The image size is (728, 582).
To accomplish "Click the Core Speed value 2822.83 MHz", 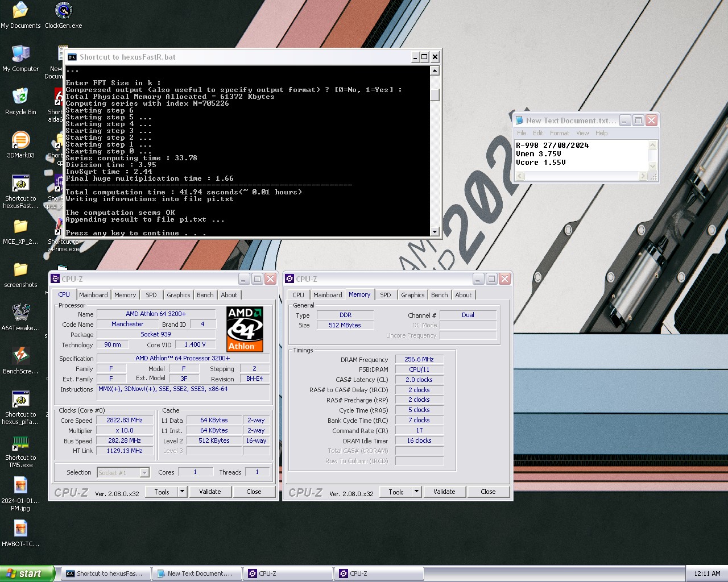I will (125, 421).
